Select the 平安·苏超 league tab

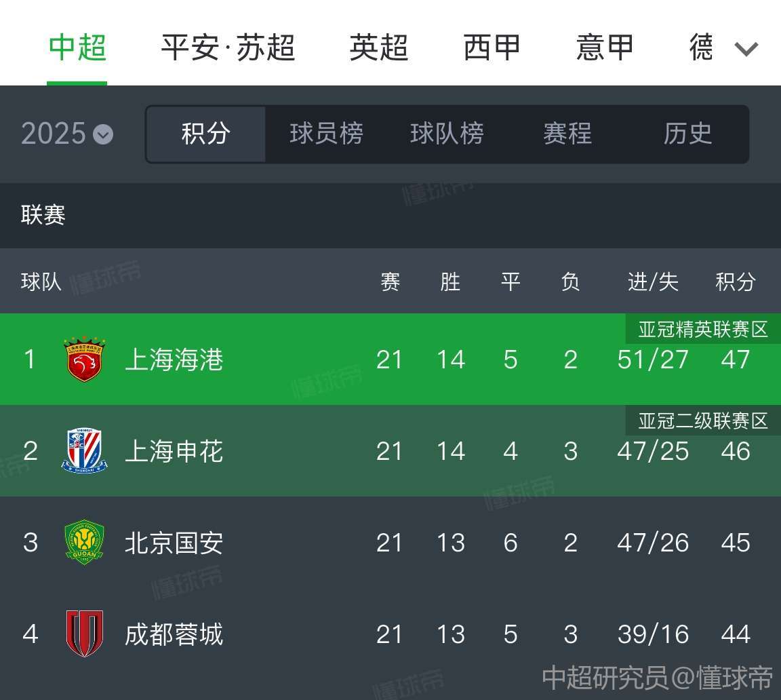[x=228, y=48]
